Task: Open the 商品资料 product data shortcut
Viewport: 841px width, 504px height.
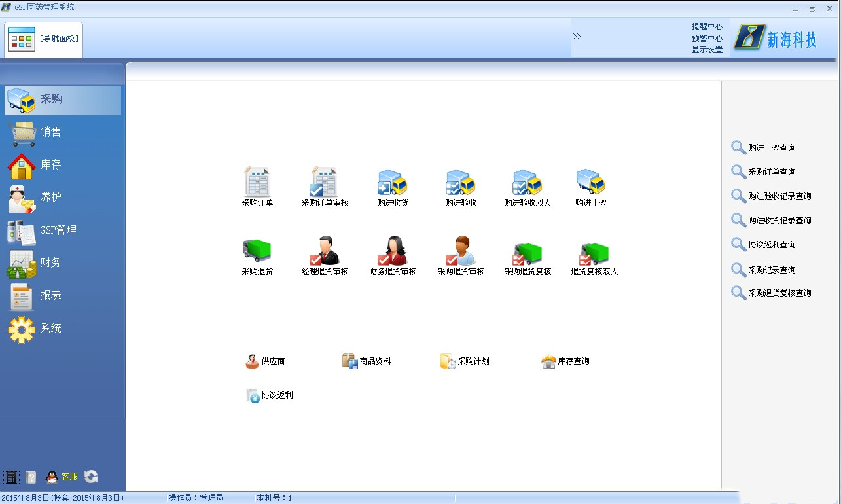Action: tap(367, 361)
